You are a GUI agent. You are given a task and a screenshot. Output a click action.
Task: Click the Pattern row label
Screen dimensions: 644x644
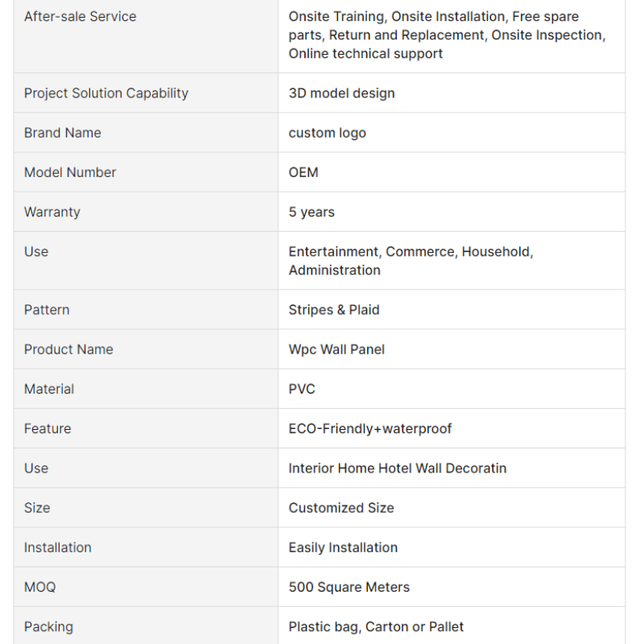point(47,310)
